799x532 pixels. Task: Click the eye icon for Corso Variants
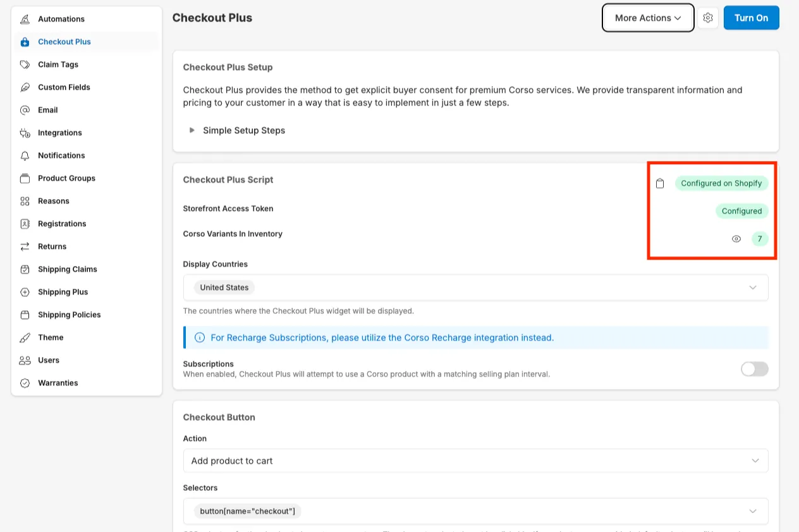(x=736, y=239)
